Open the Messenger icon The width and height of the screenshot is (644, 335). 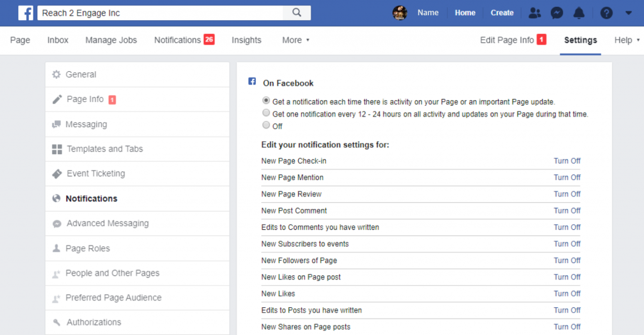coord(557,13)
